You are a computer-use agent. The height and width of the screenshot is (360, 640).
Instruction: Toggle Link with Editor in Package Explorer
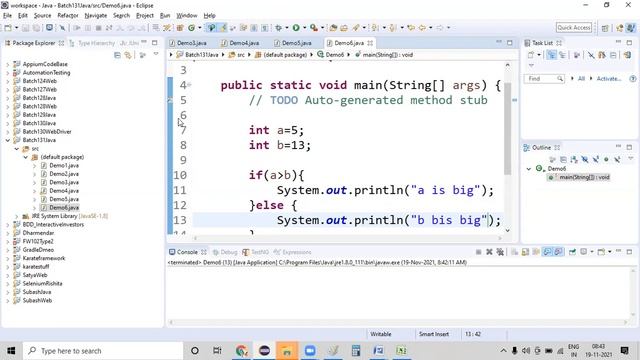click(x=128, y=55)
